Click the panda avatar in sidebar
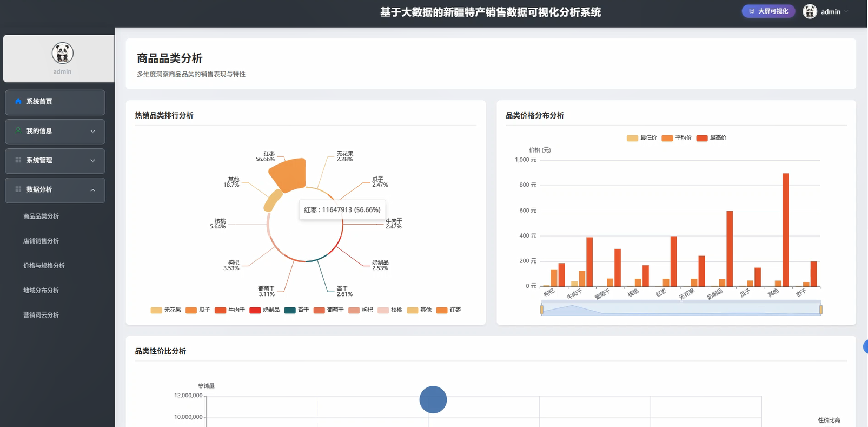 pyautogui.click(x=63, y=53)
